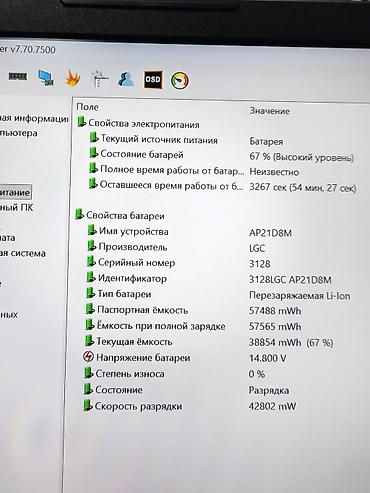Select the 'Текущий источник питания' row
Image resolution: width=370 pixels, height=493 pixels.
coord(187,139)
